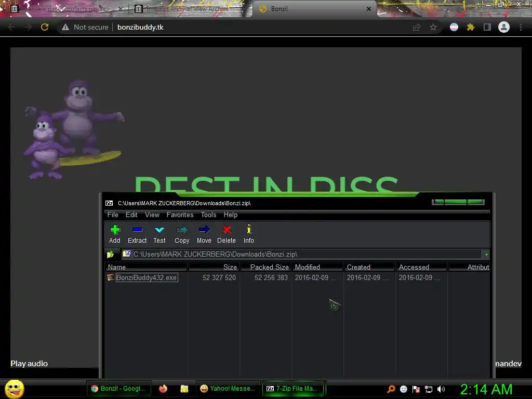Open the Action Center flag tray icon
Viewport: 532px width, 399px height.
[416, 389]
